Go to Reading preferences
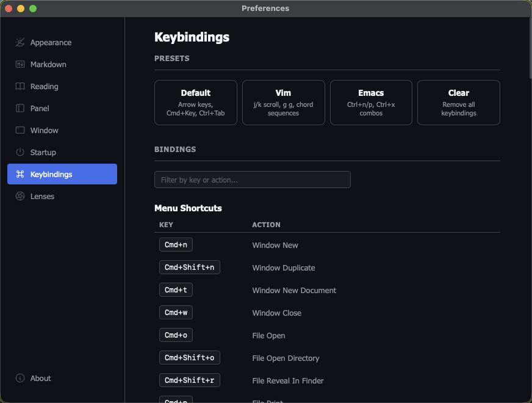Image resolution: width=532 pixels, height=403 pixels. point(62,86)
